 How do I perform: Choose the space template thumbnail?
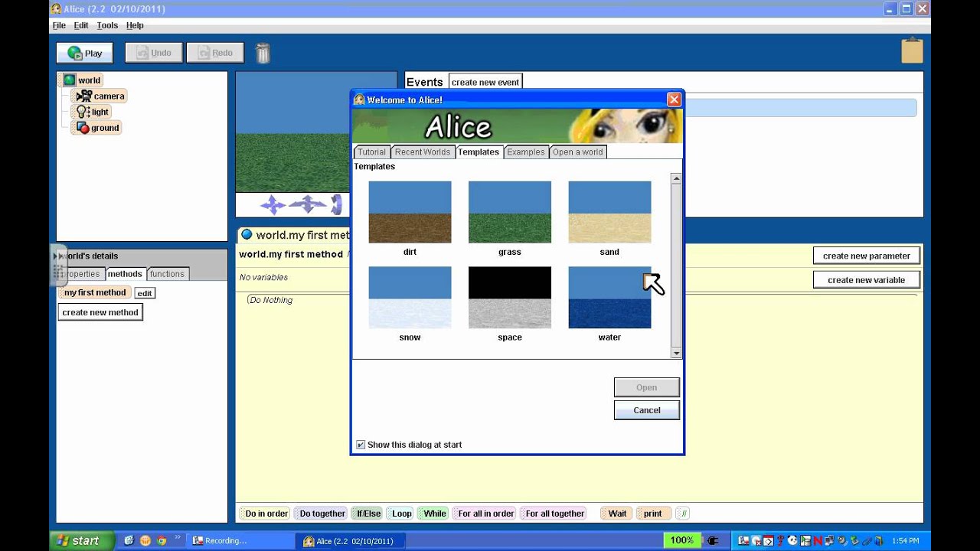tap(510, 298)
